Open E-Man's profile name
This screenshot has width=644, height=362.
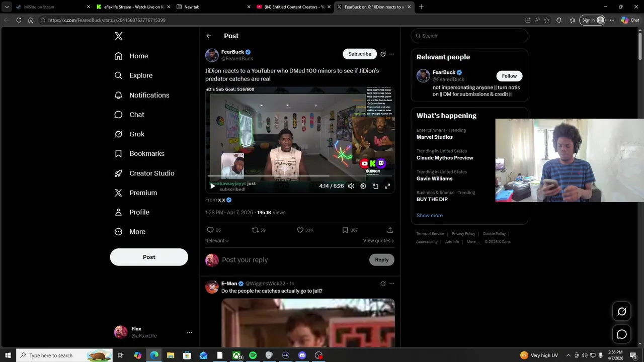(229, 284)
